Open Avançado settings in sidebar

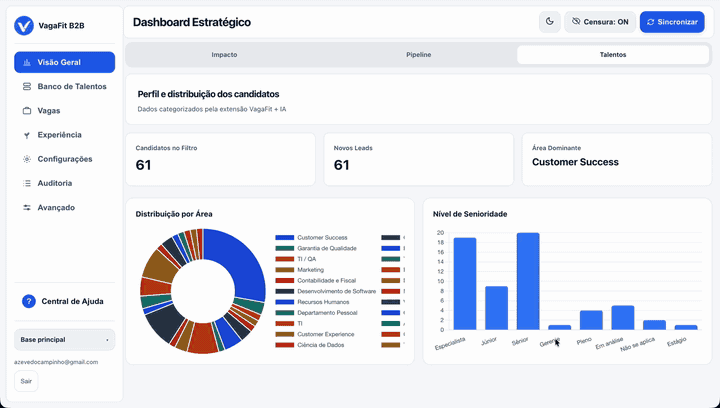(x=65, y=207)
